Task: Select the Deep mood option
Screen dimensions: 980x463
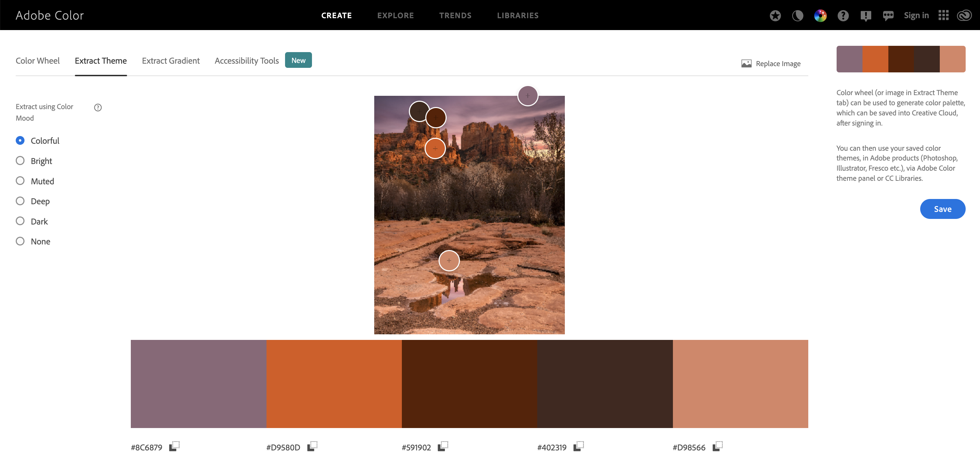Action: (x=20, y=201)
